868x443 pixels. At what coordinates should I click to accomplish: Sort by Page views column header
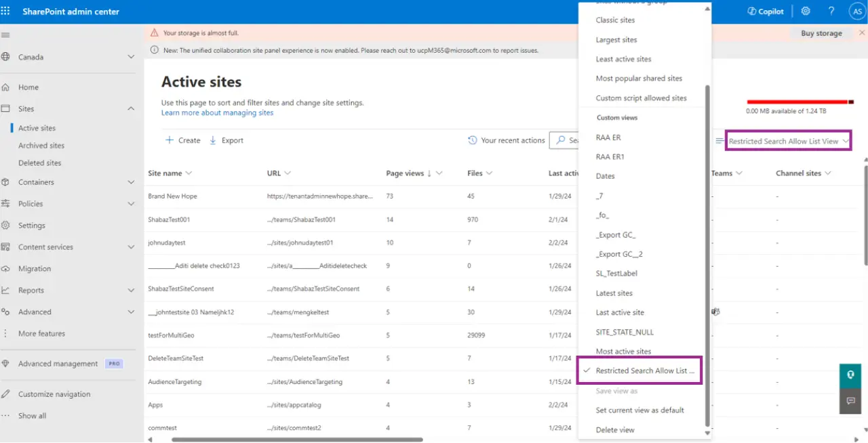414,173
